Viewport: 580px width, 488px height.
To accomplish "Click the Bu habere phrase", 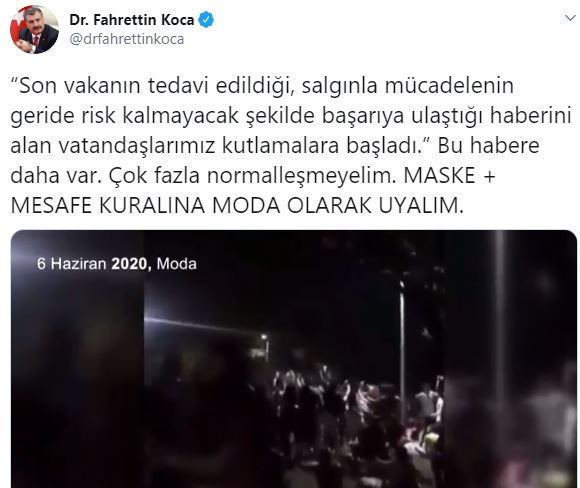I will (x=489, y=146).
